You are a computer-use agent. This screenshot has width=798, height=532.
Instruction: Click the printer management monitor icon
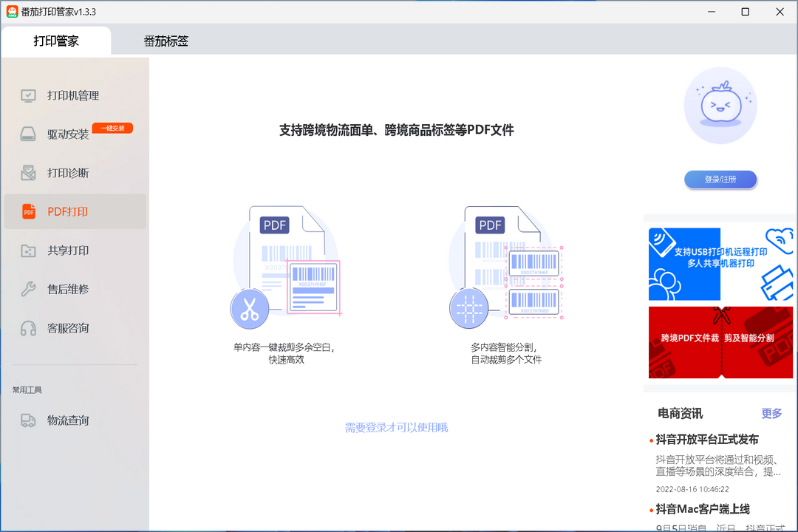28,95
